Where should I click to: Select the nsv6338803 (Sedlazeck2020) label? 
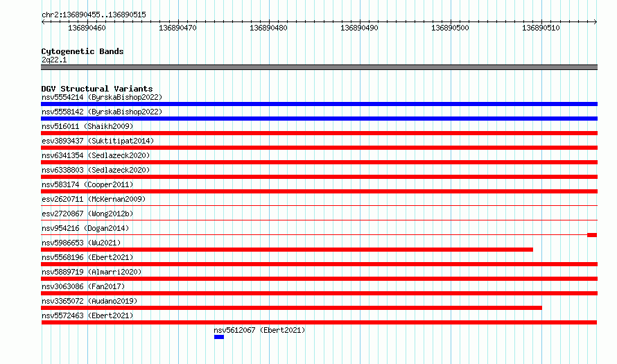(96, 170)
